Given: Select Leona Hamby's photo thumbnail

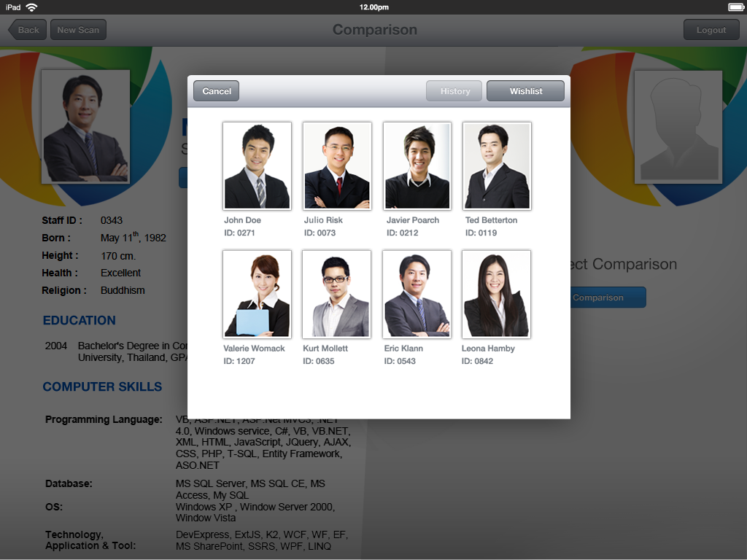Looking at the screenshot, I should 496,295.
